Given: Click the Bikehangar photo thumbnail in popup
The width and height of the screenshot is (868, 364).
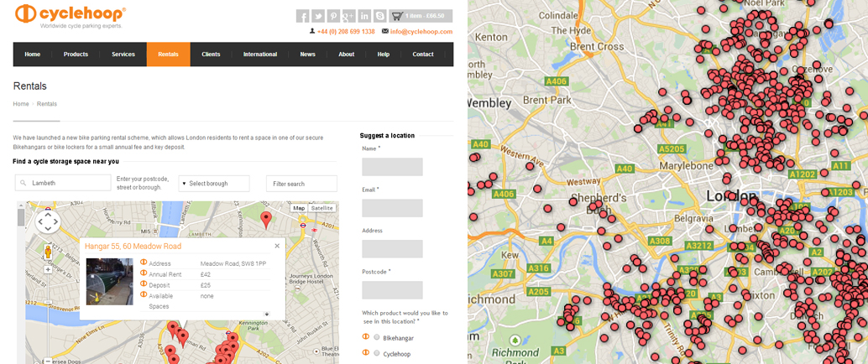Looking at the screenshot, I should point(110,282).
